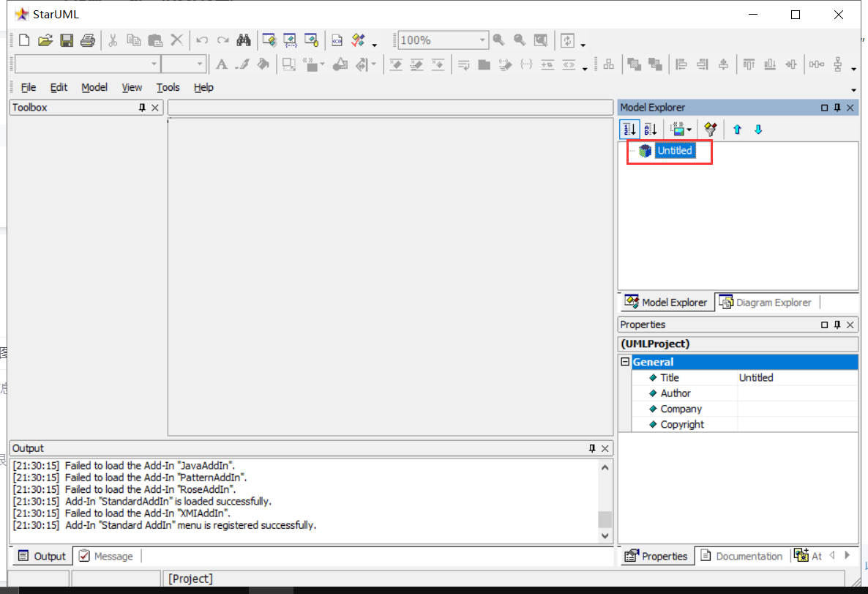Move element up with blue up arrow
868x594 pixels.
[737, 130]
